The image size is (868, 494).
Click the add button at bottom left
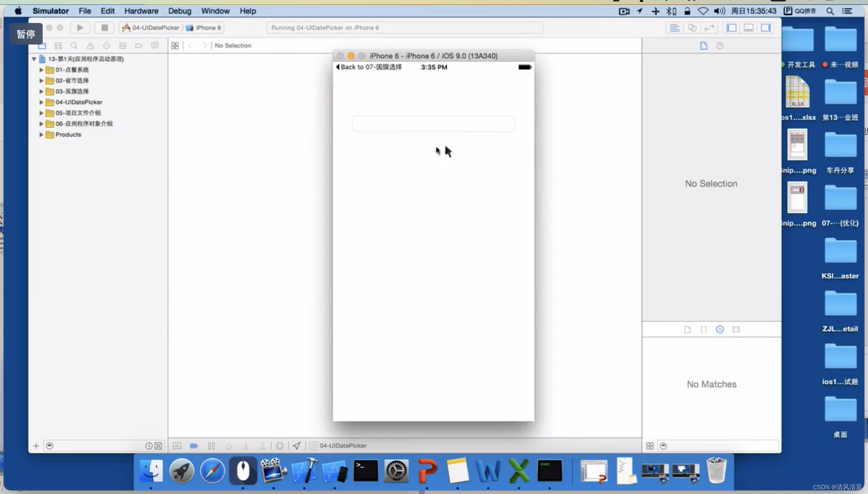coord(35,445)
